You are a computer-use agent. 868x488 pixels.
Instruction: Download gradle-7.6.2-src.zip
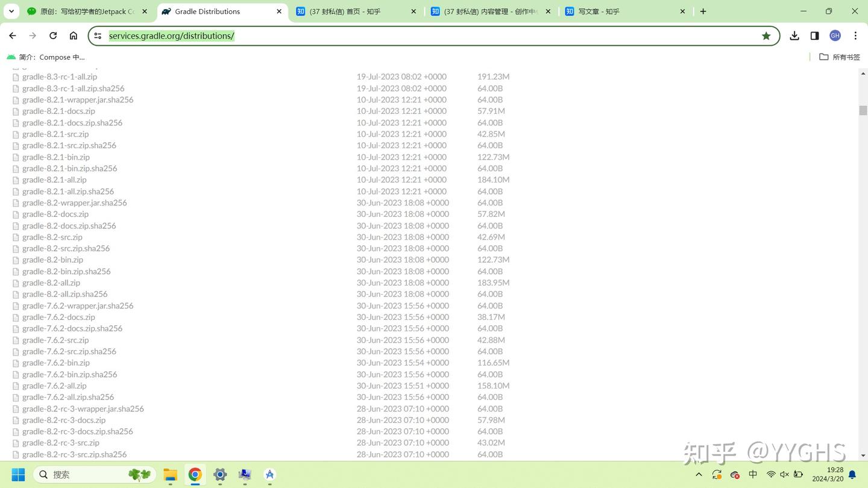(55, 340)
